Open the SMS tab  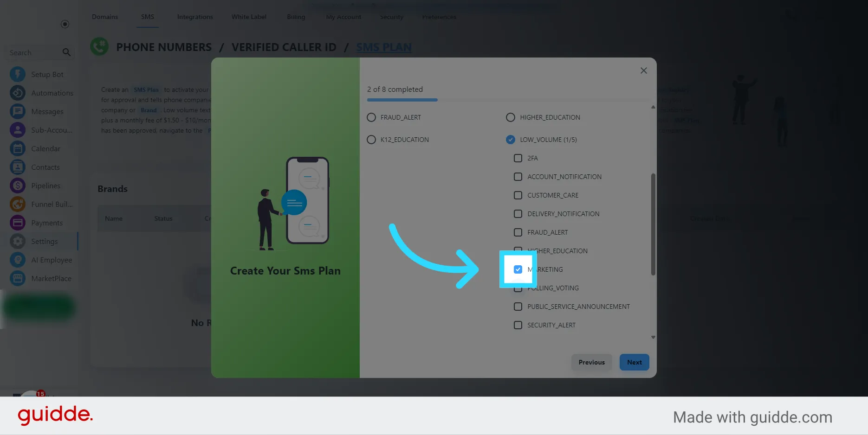(148, 17)
